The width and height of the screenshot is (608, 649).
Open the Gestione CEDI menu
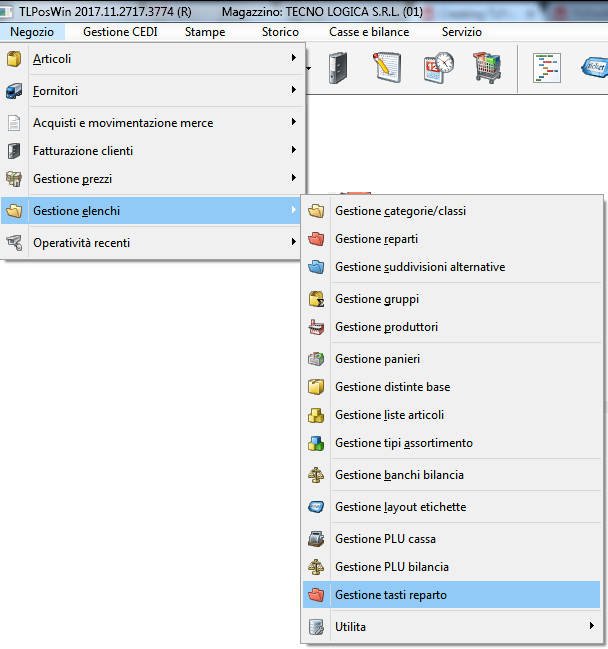(120, 32)
